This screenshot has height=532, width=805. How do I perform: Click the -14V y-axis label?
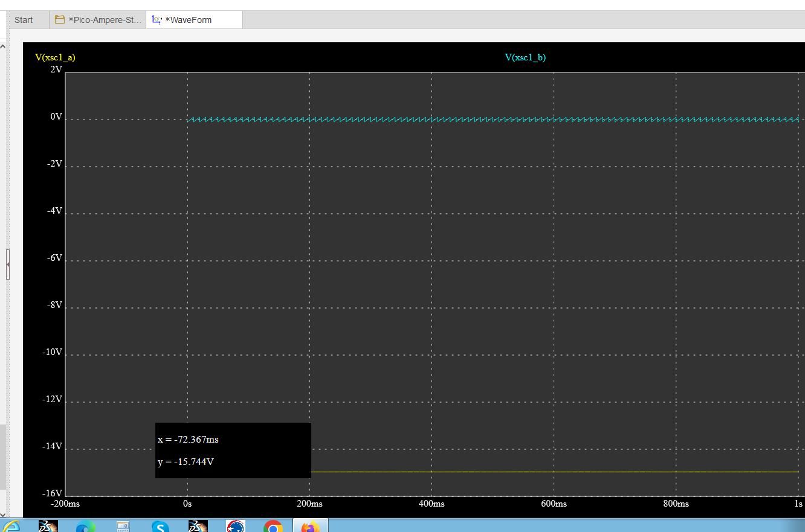tap(53, 446)
